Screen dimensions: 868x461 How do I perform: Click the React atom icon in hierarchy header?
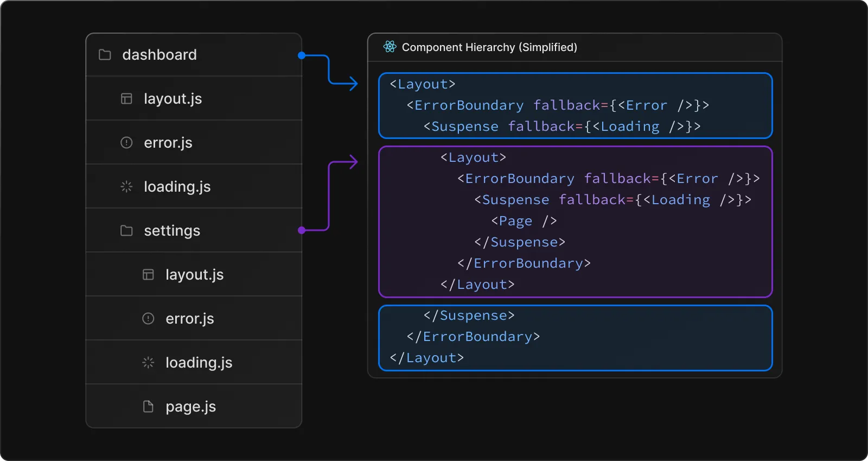[390, 47]
